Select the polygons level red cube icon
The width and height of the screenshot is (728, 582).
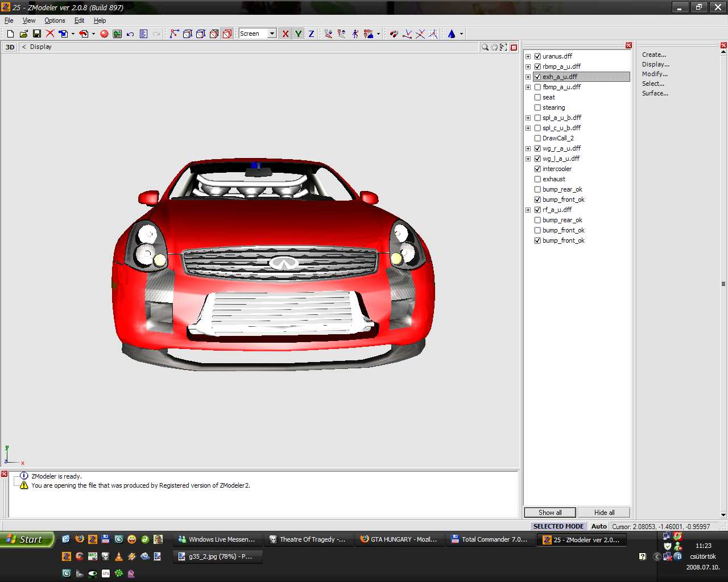(x=214, y=34)
